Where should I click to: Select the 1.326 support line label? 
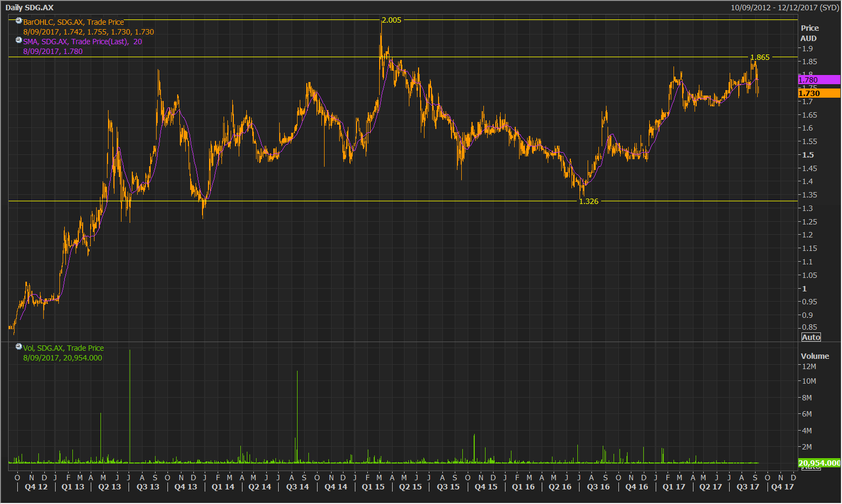tap(589, 201)
